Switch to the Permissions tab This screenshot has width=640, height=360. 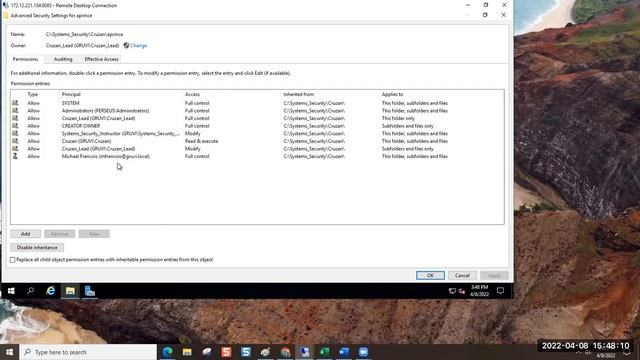coord(25,59)
